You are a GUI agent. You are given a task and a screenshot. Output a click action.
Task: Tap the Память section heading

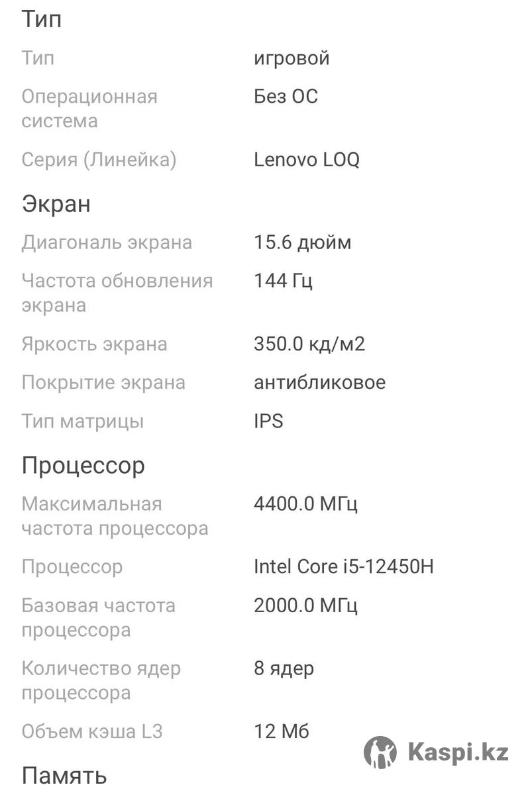(x=64, y=776)
